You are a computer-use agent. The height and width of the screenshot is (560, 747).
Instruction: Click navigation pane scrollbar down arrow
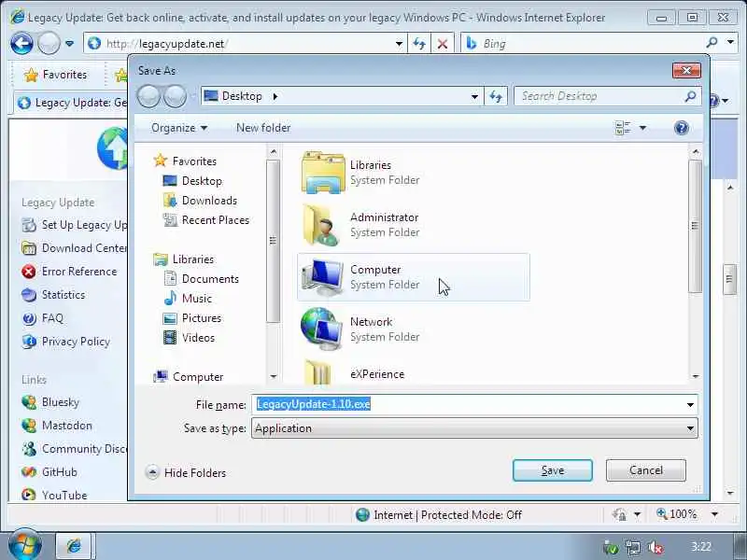coord(273,376)
